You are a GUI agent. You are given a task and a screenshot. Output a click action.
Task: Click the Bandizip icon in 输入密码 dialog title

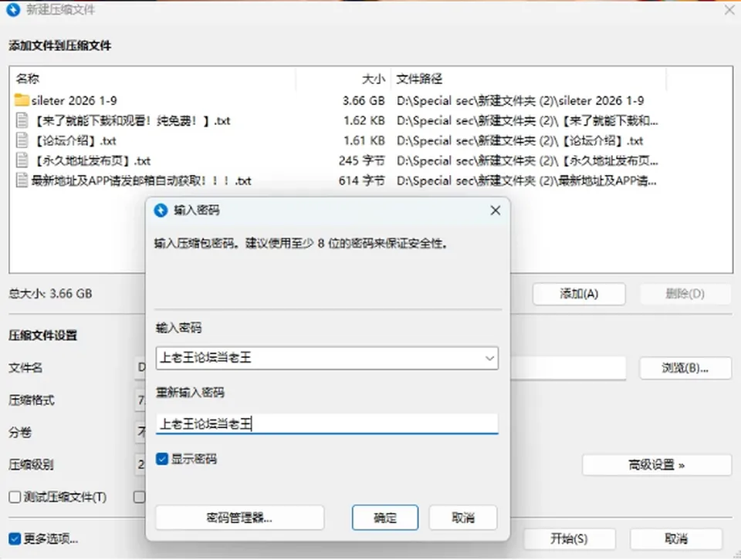tap(161, 210)
